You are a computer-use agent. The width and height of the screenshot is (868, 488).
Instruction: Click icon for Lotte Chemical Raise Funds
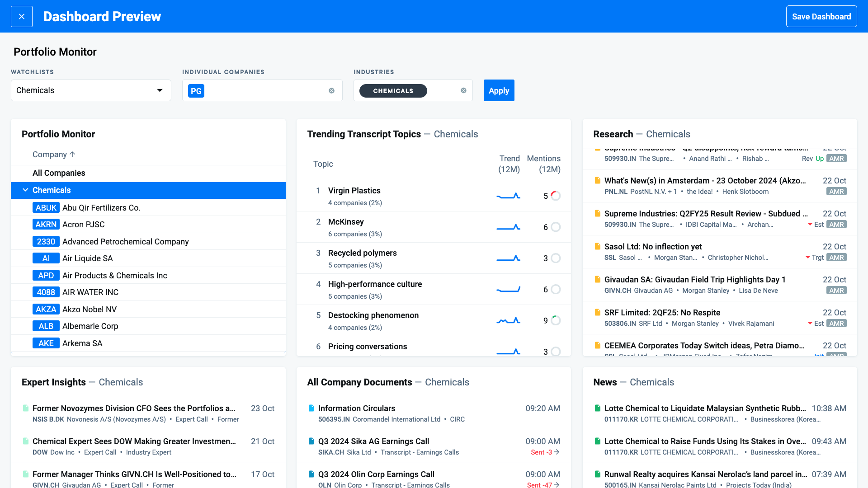pos(597,441)
